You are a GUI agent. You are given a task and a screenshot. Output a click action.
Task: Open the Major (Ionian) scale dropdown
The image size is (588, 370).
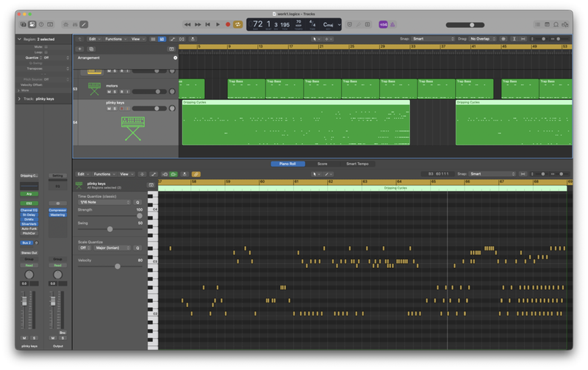point(112,248)
